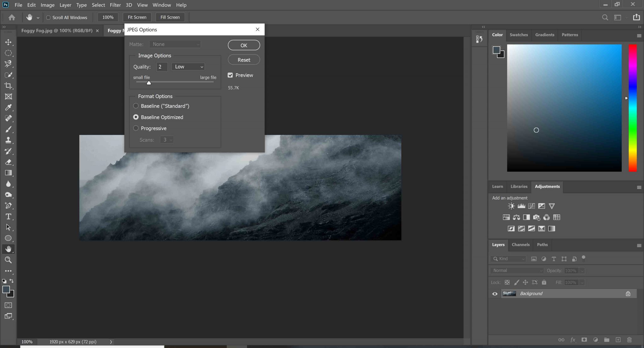
Task: Select the Move tool
Action: coord(8,42)
